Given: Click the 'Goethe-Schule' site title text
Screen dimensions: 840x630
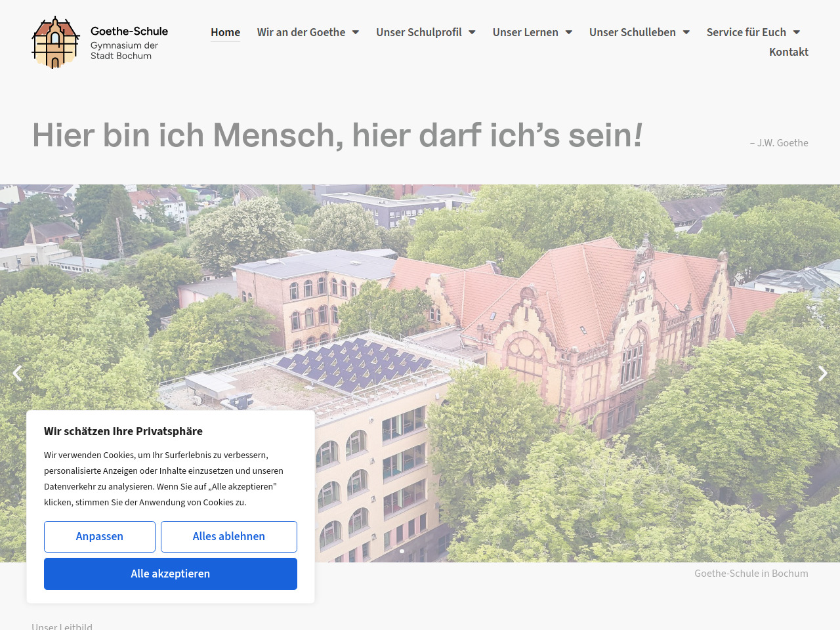Looking at the screenshot, I should [x=129, y=31].
